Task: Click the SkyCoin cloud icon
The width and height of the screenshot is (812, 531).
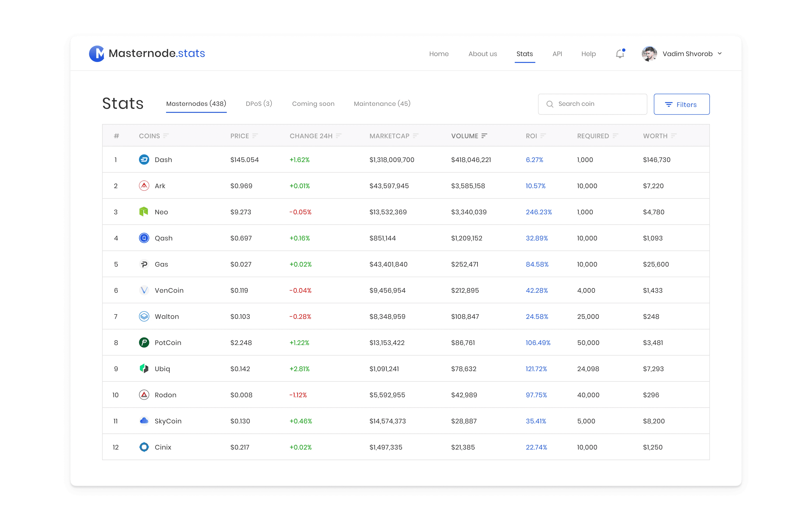Action: click(x=144, y=421)
